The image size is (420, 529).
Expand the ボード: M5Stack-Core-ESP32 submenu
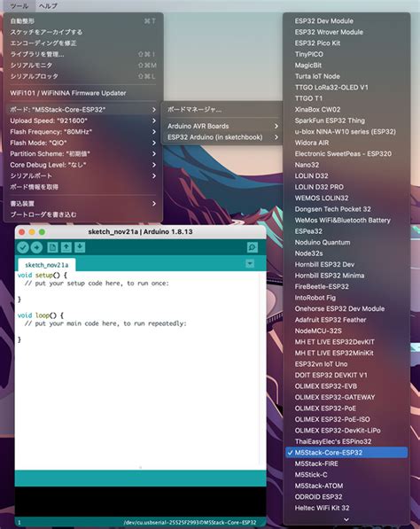(x=83, y=110)
